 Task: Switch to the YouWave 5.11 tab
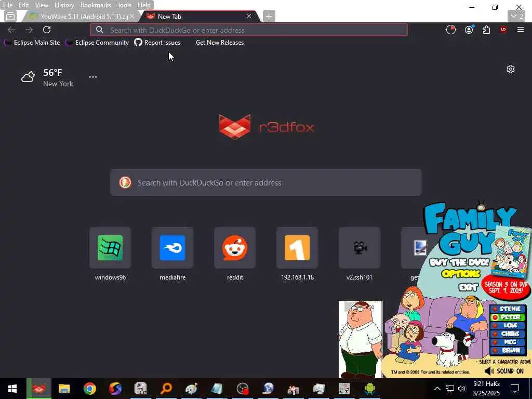(82, 16)
